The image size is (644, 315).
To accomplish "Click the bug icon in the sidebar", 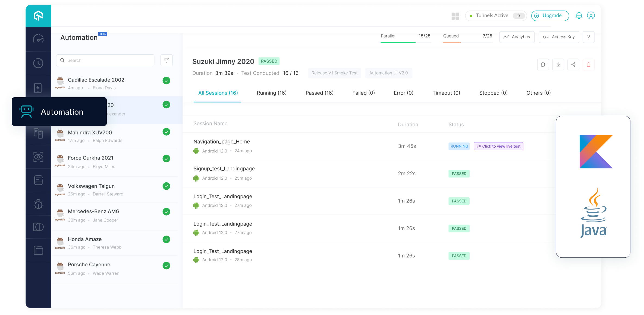I will [x=38, y=204].
